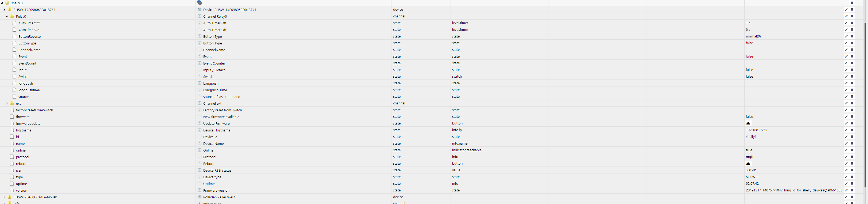This screenshot has height=204, width=868.
Task: Collapse the Relay0 channel node
Action: pyautogui.click(x=7, y=16)
